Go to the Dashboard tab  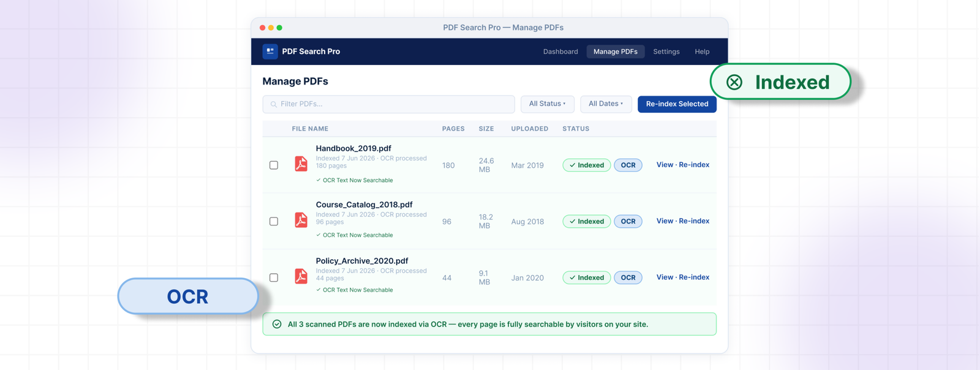tap(560, 51)
